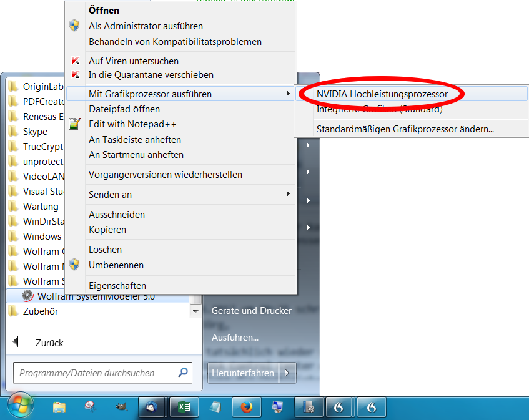Expand the WinDirStat folder

[36, 221]
